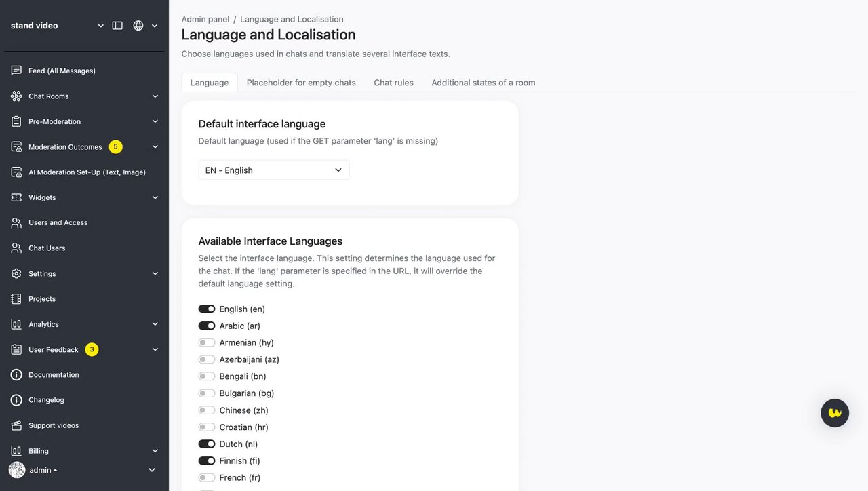Disable the Arabic (ar) language toggle

coord(207,326)
